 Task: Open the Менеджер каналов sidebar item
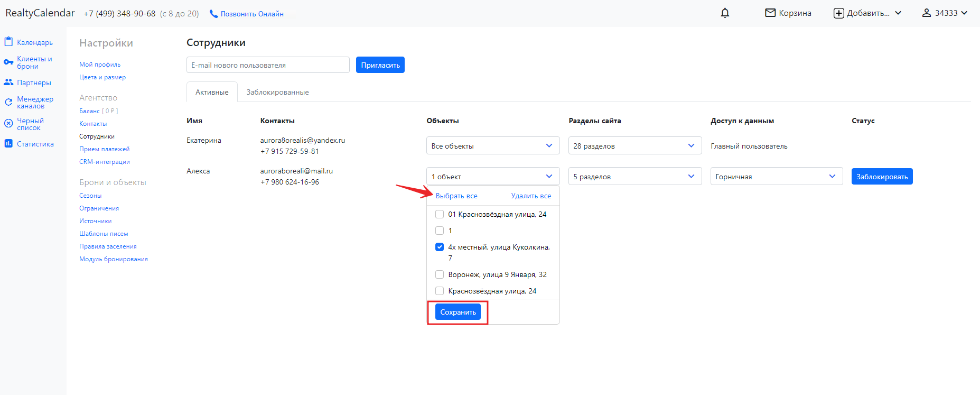click(x=35, y=103)
